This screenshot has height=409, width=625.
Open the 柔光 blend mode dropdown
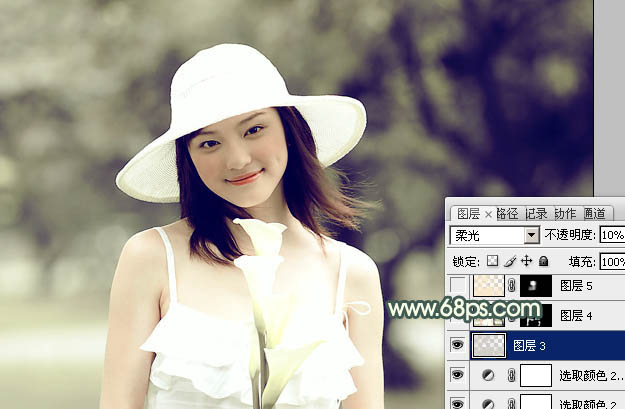(532, 235)
